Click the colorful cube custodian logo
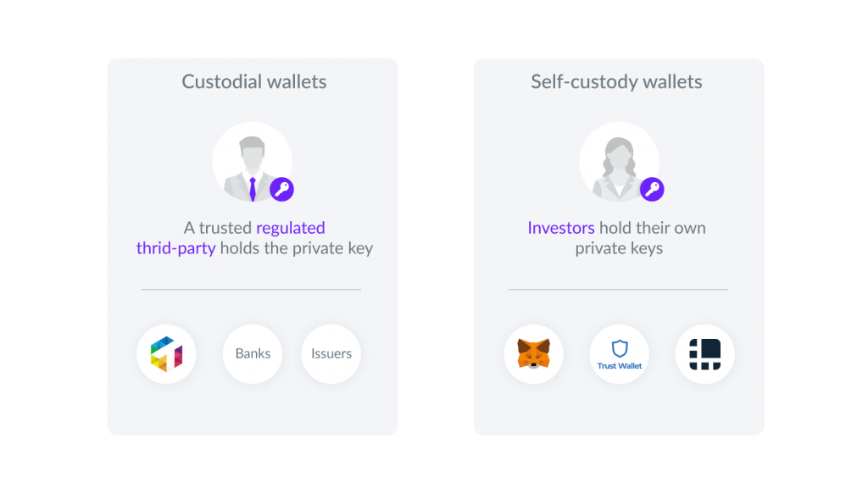The width and height of the screenshot is (868, 488). point(167,354)
